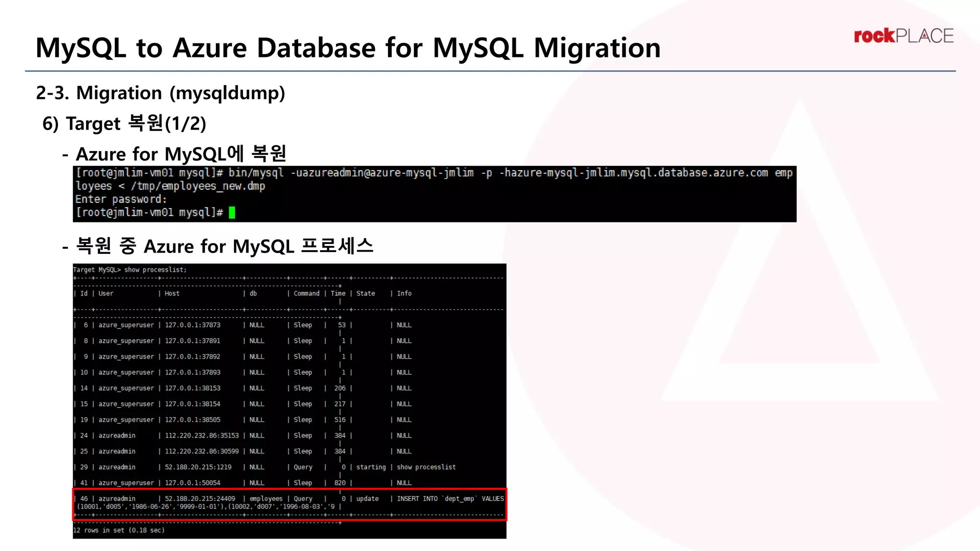
Task: Click the Time value '820'
Action: click(340, 483)
